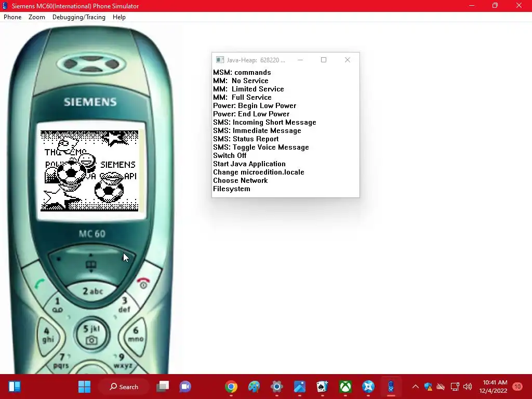Viewport: 532px width, 399px height.
Task: Click the taskbar Search box
Action: [124, 387]
